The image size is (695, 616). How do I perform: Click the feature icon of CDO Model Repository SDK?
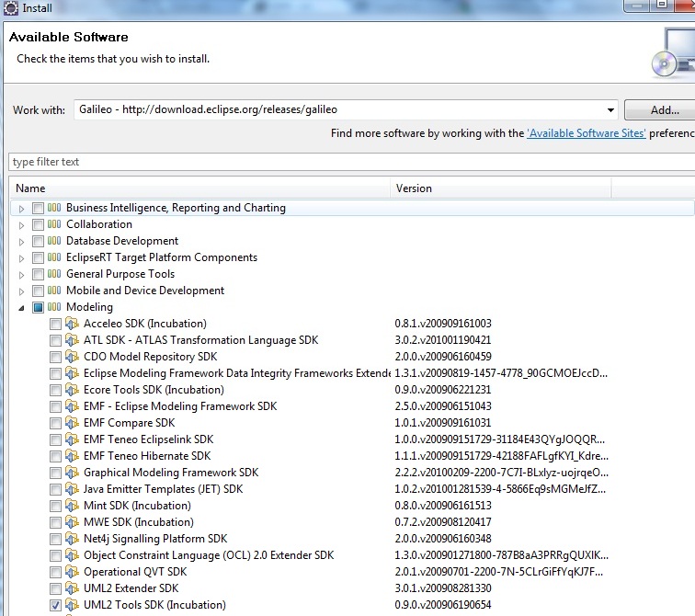(72, 357)
